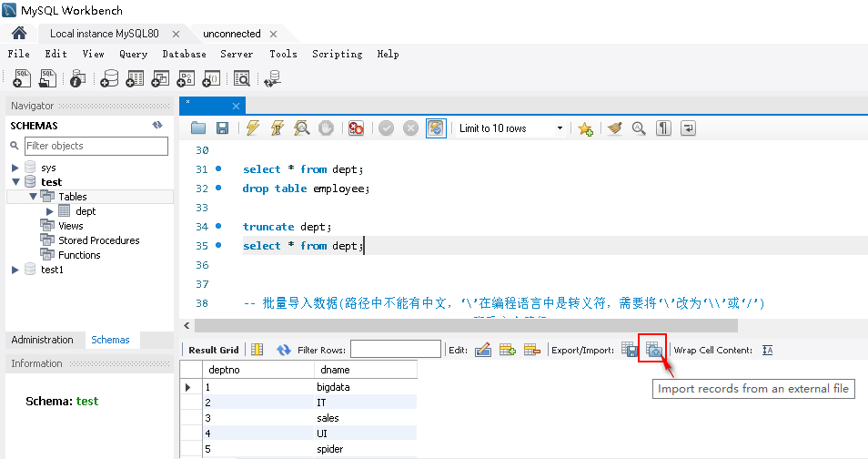
Task: Open the Tools menu
Action: 284,54
